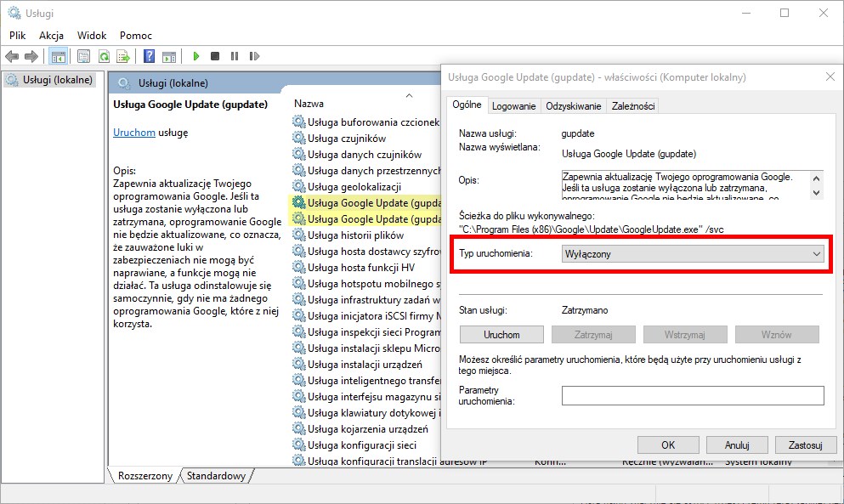Screen dimensions: 844x504
Task: Click the Opis box scroll down arrow
Action: coord(817,192)
